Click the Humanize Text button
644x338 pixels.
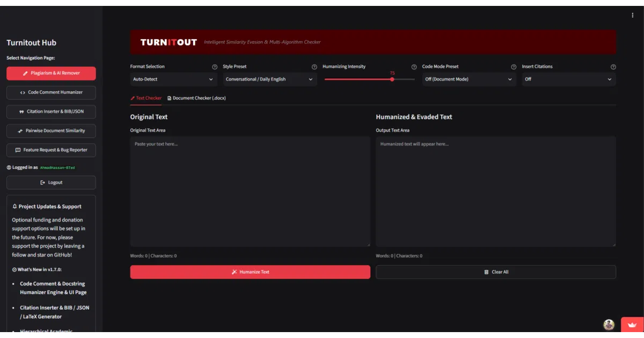tap(250, 272)
